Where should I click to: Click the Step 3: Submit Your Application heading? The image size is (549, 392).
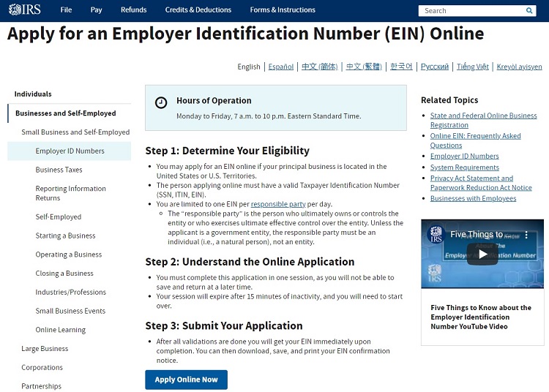tap(224, 326)
